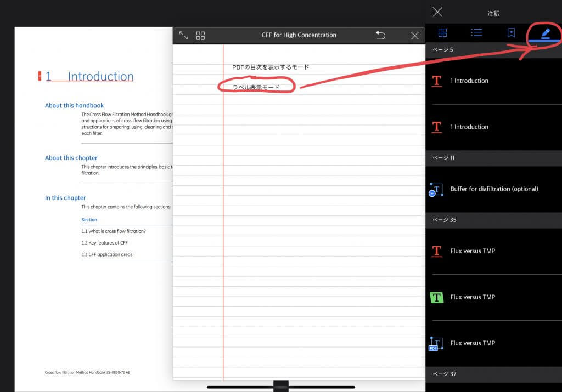
Task: Click the '注釈' panel title
Action: [493, 14]
